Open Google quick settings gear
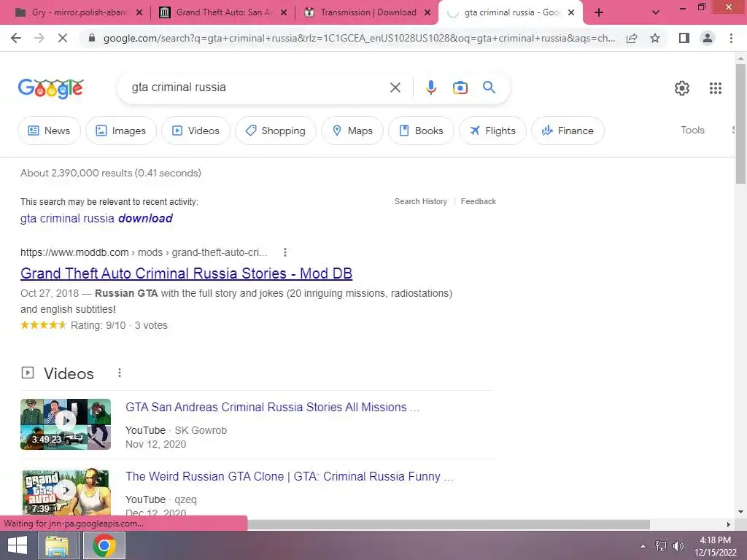This screenshot has width=747, height=560. coord(682,88)
